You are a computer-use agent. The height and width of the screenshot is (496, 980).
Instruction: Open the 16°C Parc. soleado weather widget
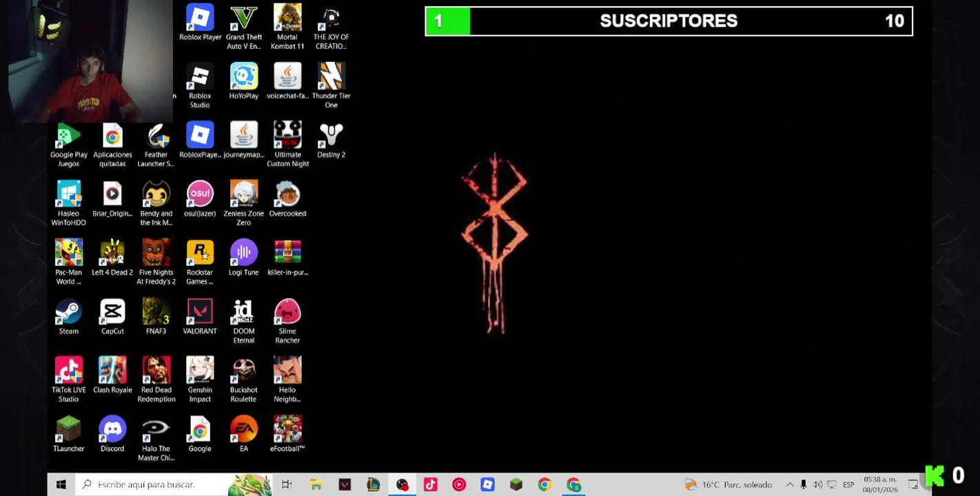pos(728,484)
